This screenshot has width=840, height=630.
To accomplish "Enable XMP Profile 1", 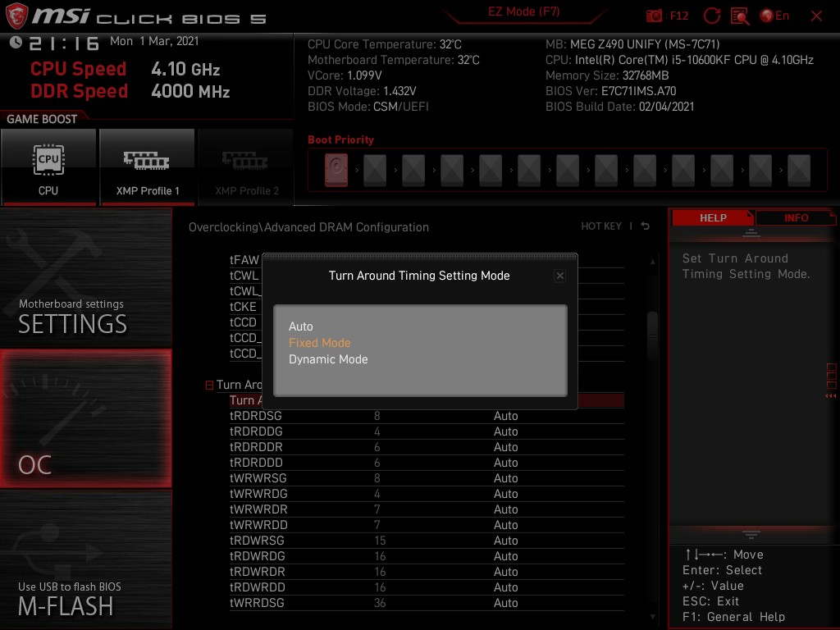I will (x=148, y=167).
